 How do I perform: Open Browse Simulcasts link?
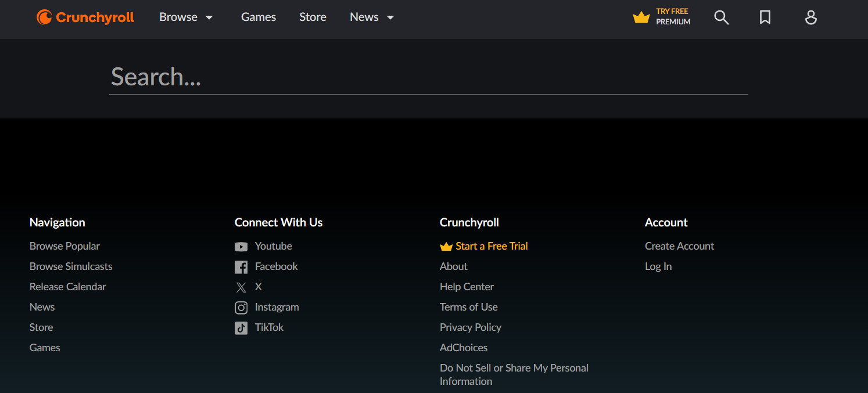click(71, 266)
